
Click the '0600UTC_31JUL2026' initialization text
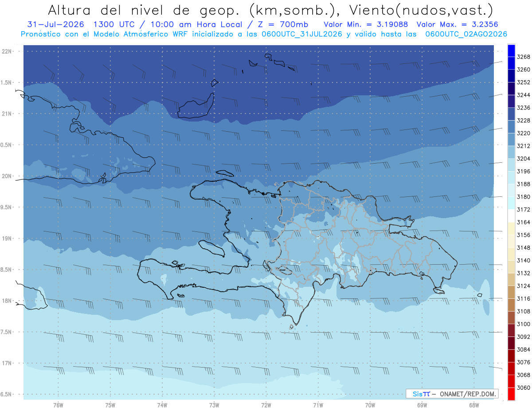301,34
